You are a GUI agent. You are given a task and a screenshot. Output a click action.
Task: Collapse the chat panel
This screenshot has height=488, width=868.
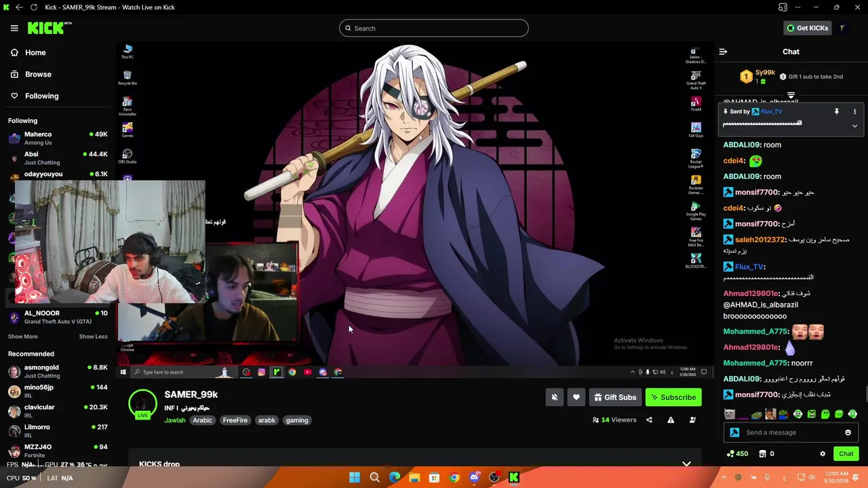click(723, 52)
